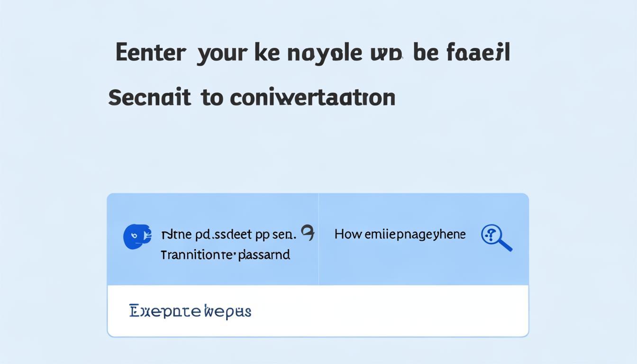637x364 pixels.
Task: Click the magnifier question mark icon
Action: tap(496, 237)
